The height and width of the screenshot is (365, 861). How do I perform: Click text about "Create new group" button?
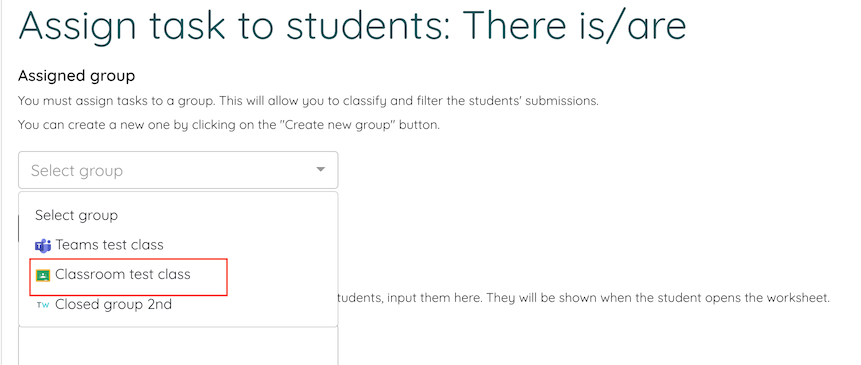coord(229,125)
